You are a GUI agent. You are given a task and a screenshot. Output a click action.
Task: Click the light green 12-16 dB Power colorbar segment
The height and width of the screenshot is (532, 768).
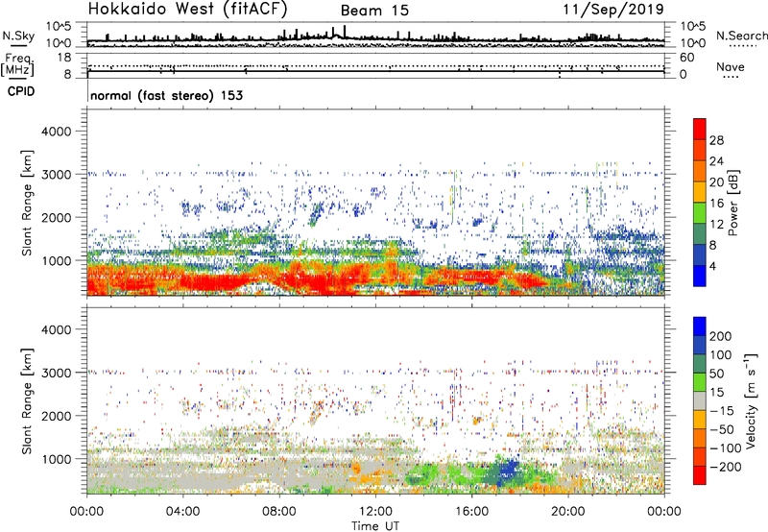700,213
